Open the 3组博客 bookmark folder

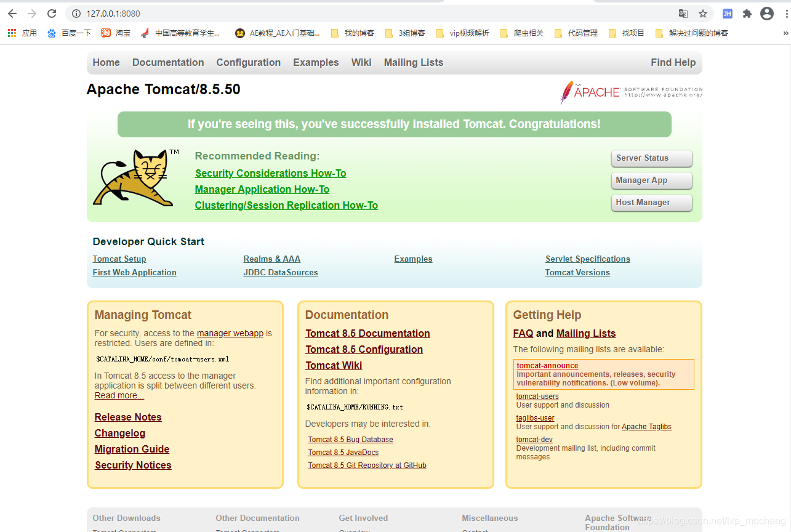pos(405,33)
